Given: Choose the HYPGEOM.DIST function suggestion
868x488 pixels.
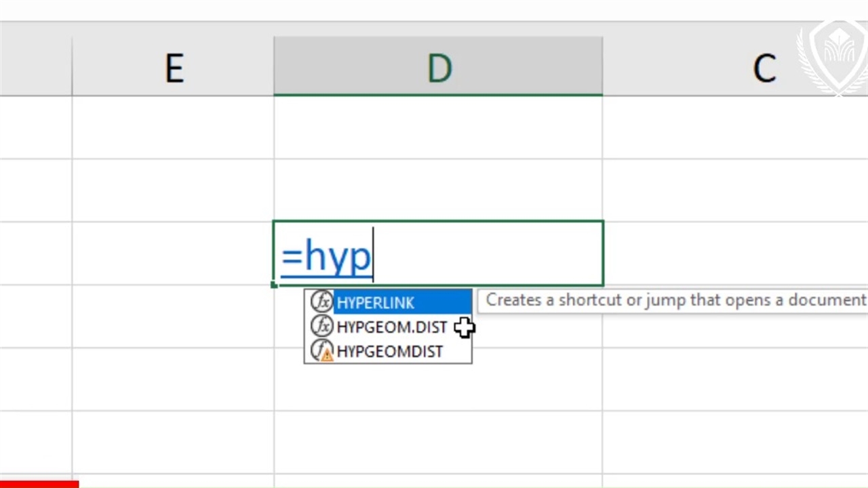Looking at the screenshot, I should pos(392,327).
